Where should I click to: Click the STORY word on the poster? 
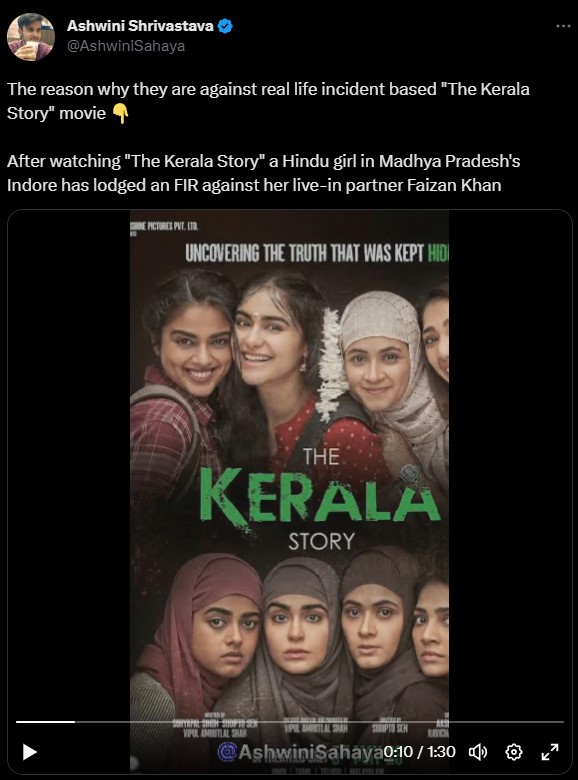coord(321,541)
